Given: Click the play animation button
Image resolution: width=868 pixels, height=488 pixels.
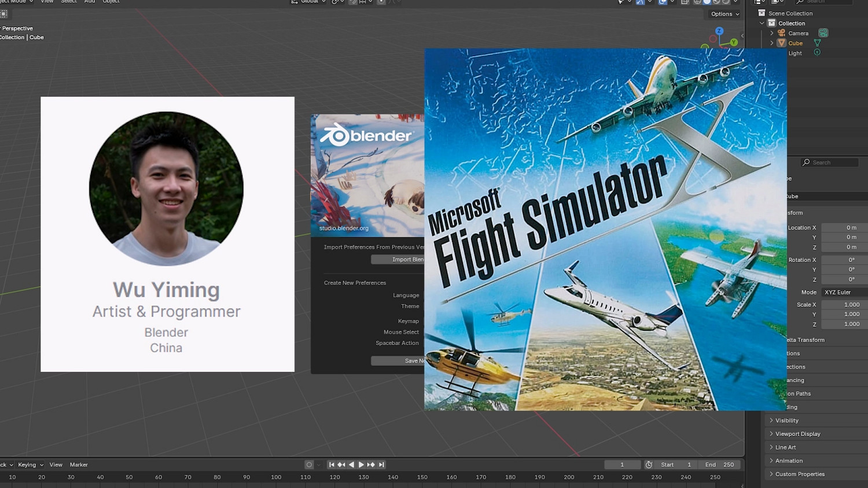Looking at the screenshot, I should click(361, 465).
